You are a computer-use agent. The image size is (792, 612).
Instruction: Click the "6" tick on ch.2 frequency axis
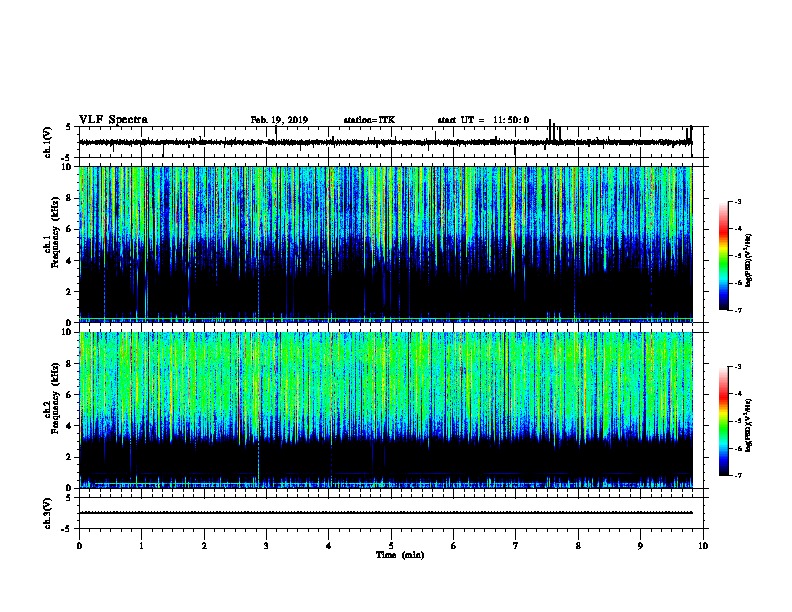[70, 394]
